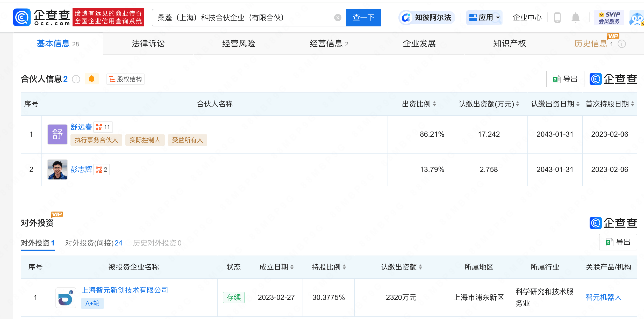Click 彭志辉 related companies count 2
The image size is (644, 319).
102,170
